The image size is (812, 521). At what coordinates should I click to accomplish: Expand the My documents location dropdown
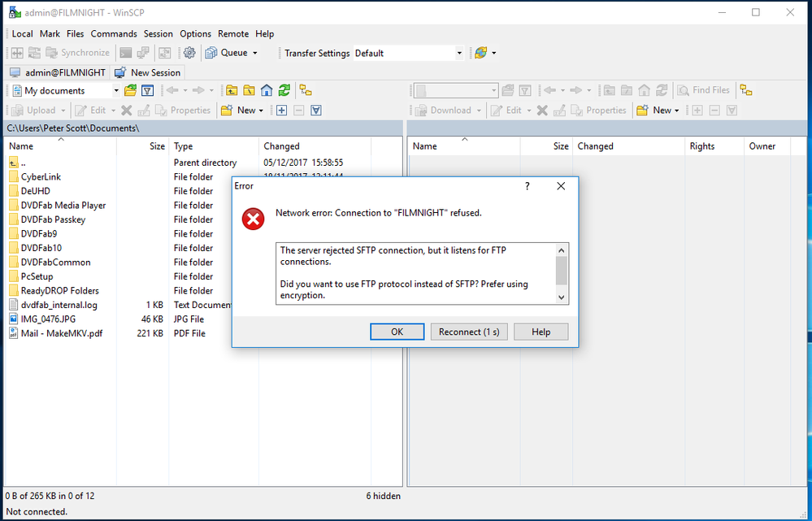[x=116, y=90]
